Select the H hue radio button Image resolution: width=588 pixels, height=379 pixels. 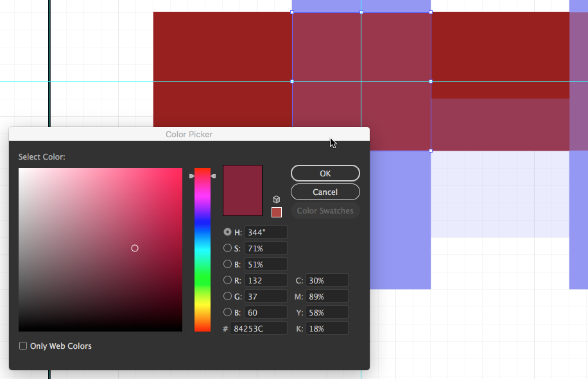[x=227, y=232]
